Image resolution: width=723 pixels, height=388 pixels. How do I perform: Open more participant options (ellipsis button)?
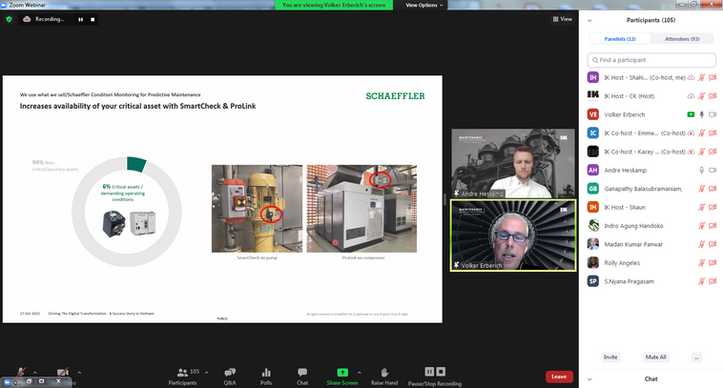[x=696, y=357]
